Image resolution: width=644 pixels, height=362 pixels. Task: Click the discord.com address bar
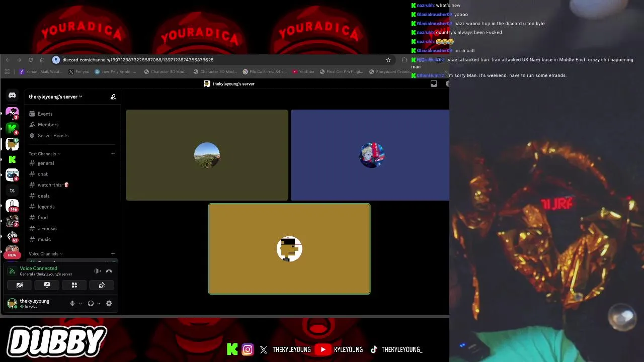coord(221,60)
